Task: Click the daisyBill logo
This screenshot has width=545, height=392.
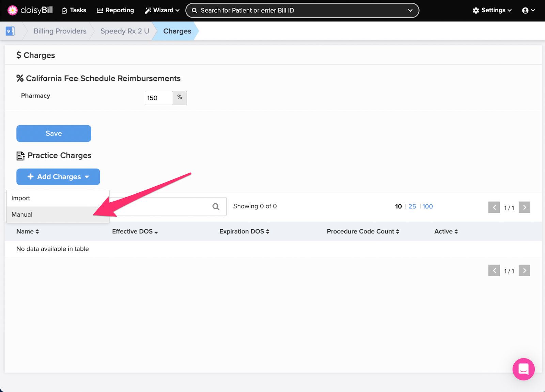Action: point(30,10)
